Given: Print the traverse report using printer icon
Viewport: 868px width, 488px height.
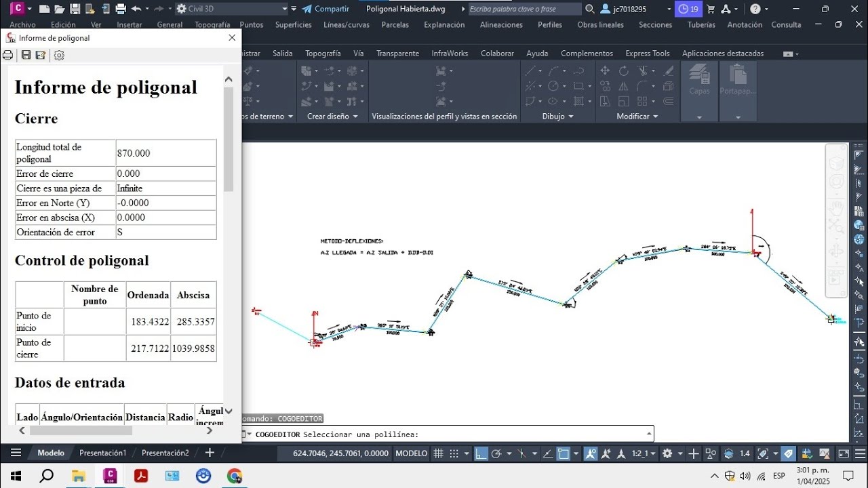Looking at the screenshot, I should [x=8, y=56].
